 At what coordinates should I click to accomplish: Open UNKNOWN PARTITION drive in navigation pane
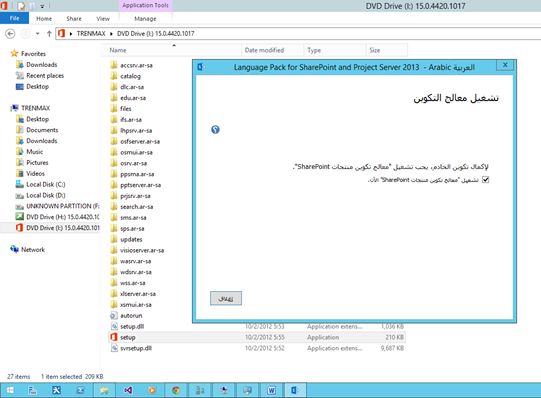62,206
